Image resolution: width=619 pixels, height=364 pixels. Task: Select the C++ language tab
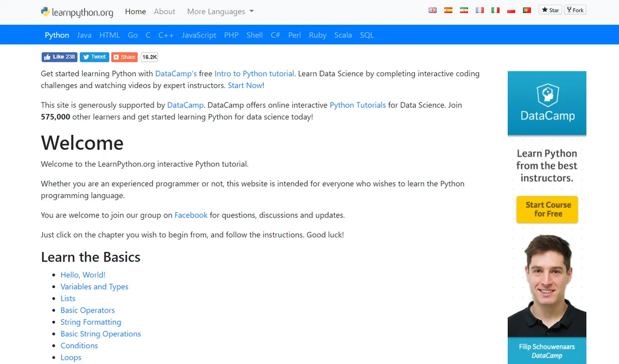click(166, 35)
